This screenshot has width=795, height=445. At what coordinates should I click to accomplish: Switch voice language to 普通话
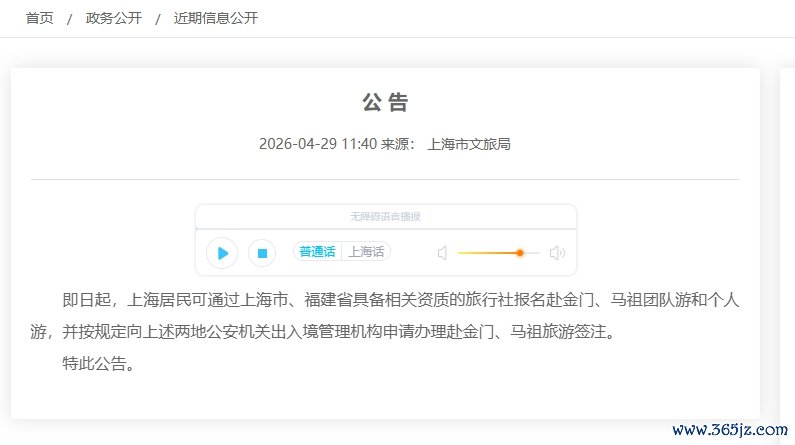pyautogui.click(x=317, y=251)
